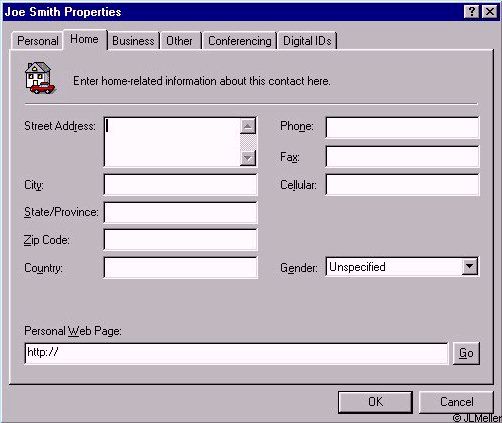Close the Joe Smith Properties dialog
The height and width of the screenshot is (423, 502).
pos(490,12)
